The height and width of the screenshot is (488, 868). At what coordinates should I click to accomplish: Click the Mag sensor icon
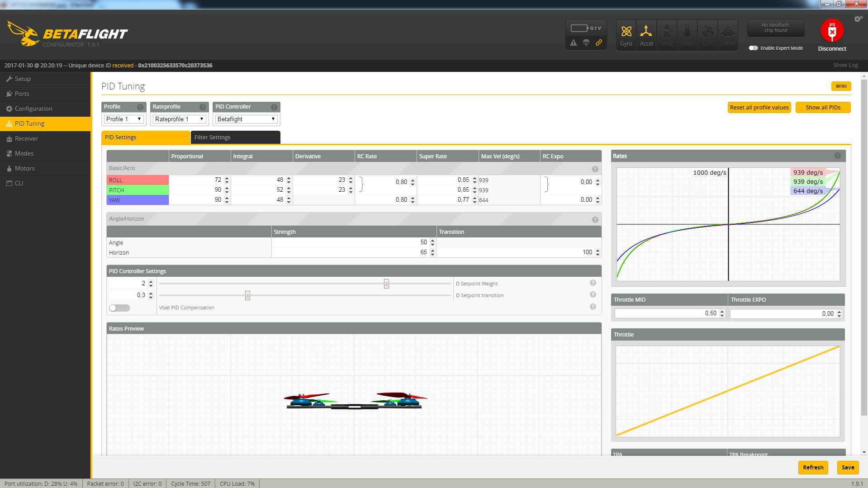[x=667, y=35]
